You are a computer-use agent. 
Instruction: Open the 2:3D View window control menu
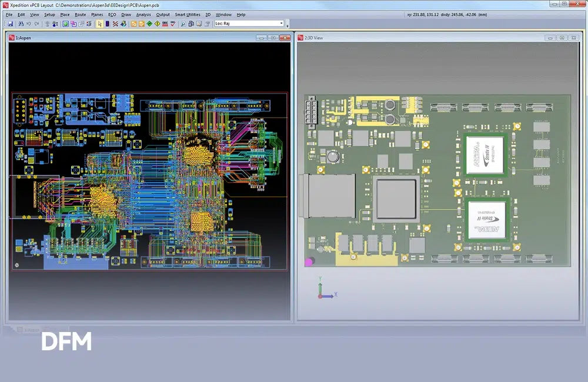click(300, 38)
